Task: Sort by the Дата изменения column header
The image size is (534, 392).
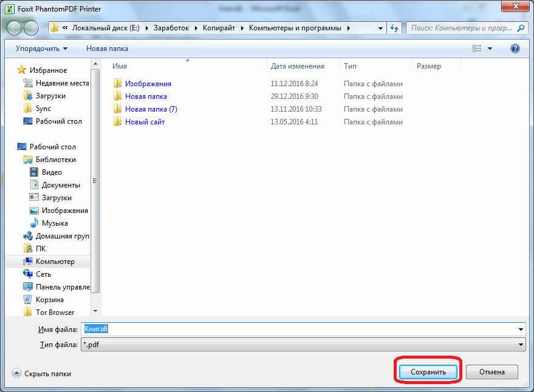Action: pos(298,66)
